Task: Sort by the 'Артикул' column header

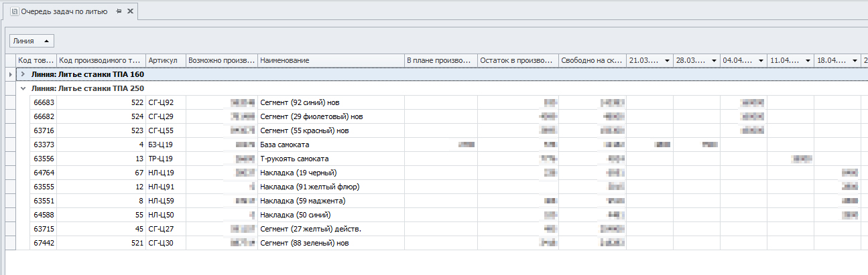Action: click(x=165, y=61)
